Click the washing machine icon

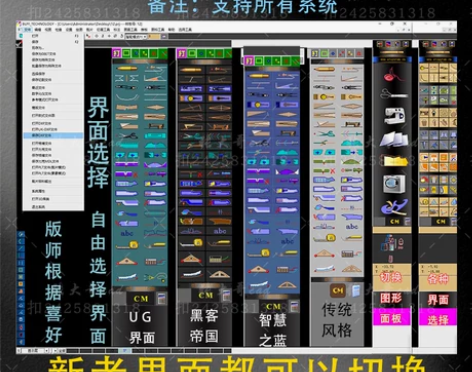(394, 184)
